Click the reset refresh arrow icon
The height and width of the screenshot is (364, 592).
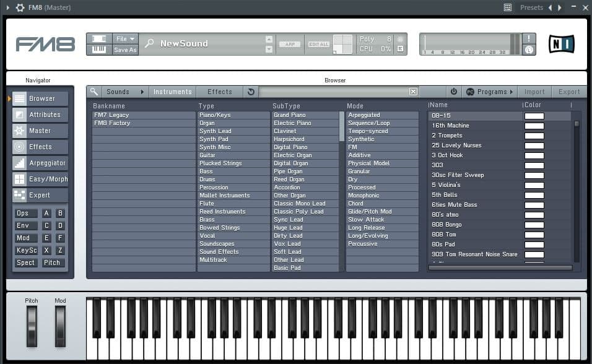coord(251,92)
